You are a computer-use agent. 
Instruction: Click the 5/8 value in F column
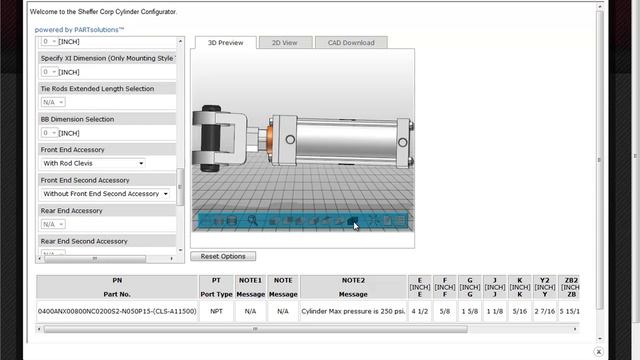[445, 311]
